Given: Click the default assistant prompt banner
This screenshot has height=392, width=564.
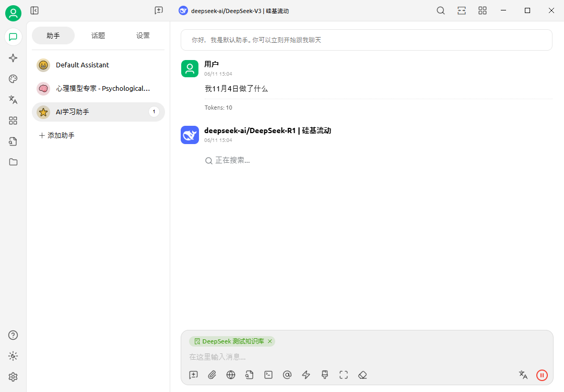Looking at the screenshot, I should tap(366, 40).
